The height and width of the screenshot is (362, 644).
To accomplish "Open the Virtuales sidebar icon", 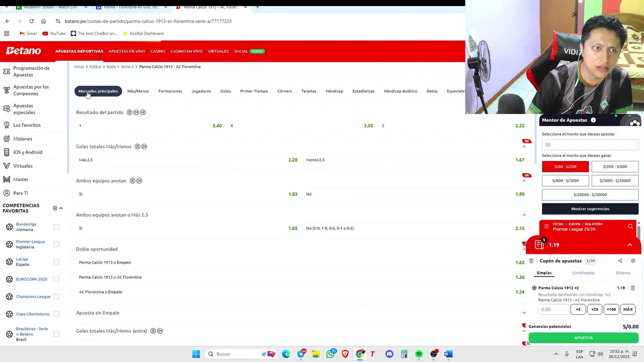I will 7,165.
